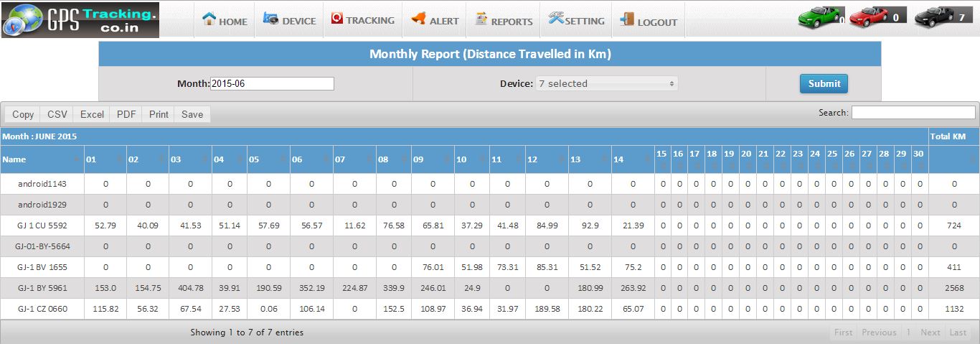Open the Device '7 selected' dropdown
Screen dimensions: 980x344
pos(606,83)
